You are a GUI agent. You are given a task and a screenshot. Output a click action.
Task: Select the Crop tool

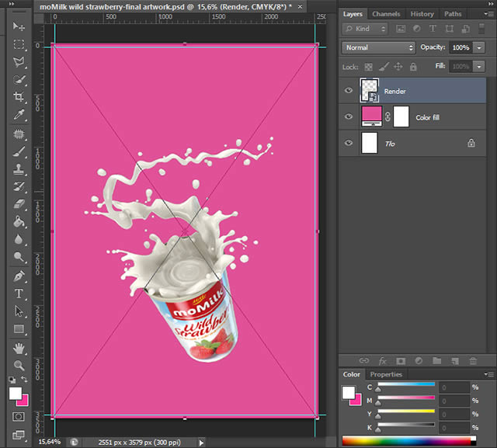point(19,96)
